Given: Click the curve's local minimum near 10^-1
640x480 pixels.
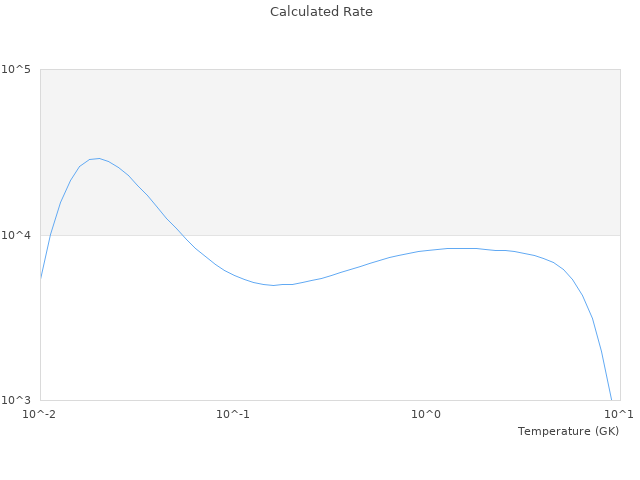Looking at the screenshot, I should 273,285.
